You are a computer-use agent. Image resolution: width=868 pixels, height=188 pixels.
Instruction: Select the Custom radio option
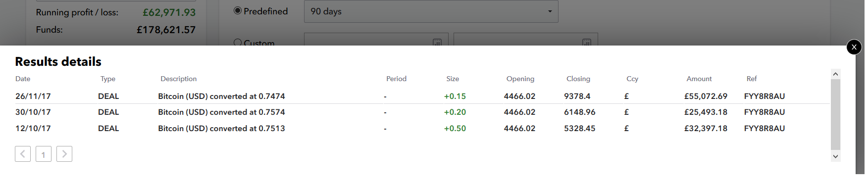tap(238, 42)
